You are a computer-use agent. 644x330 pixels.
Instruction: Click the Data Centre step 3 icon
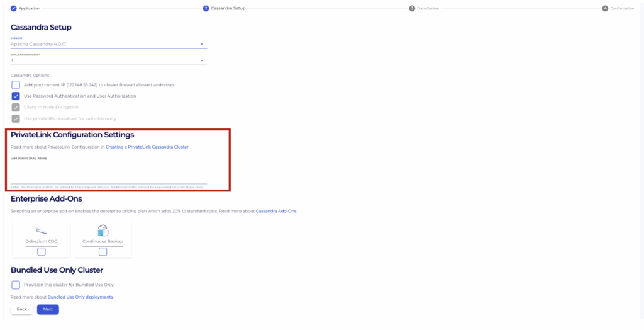tap(412, 8)
